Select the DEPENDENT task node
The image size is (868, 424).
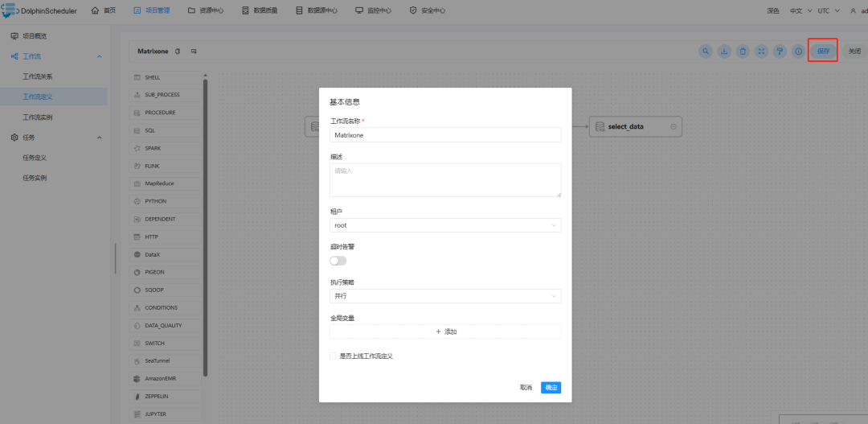click(165, 219)
